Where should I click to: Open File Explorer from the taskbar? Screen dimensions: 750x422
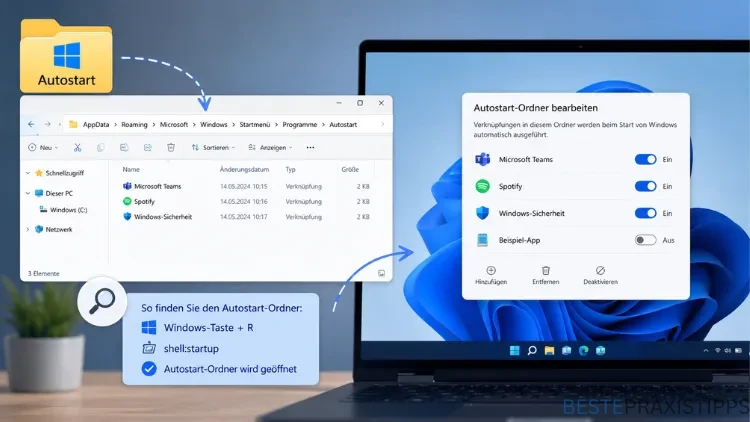click(549, 351)
